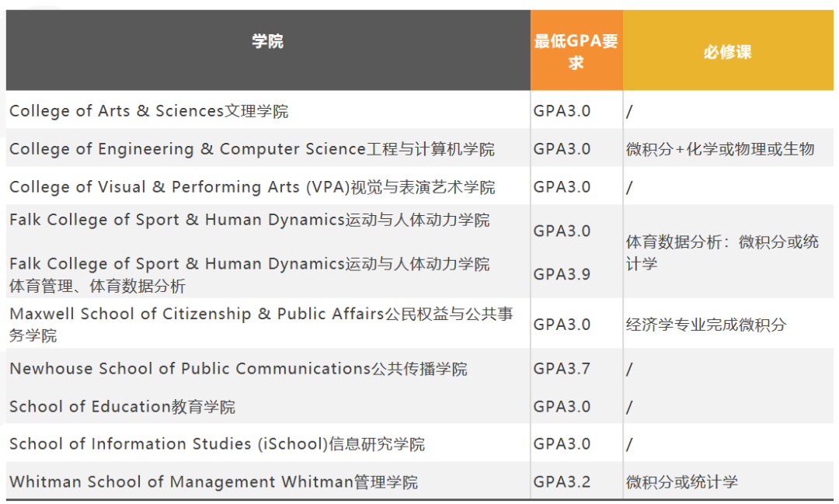Click the slash in the Information Studies row
The height and width of the screenshot is (504, 839).
point(629,445)
